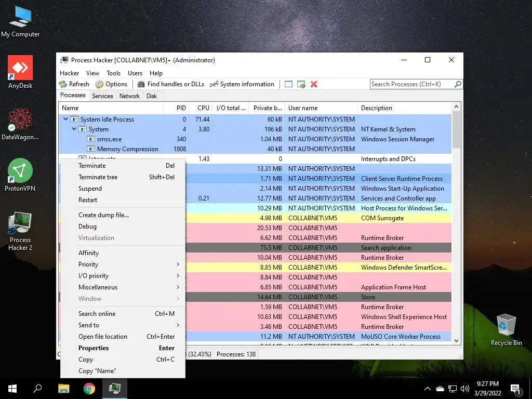The image size is (532, 399).
Task: Expand the Send to submenu
Action: pyautogui.click(x=123, y=325)
